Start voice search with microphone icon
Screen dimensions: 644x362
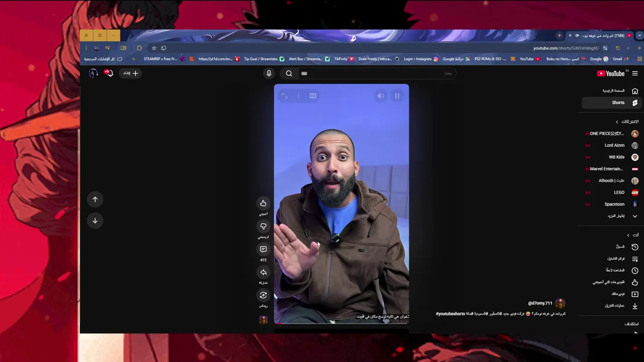[269, 73]
